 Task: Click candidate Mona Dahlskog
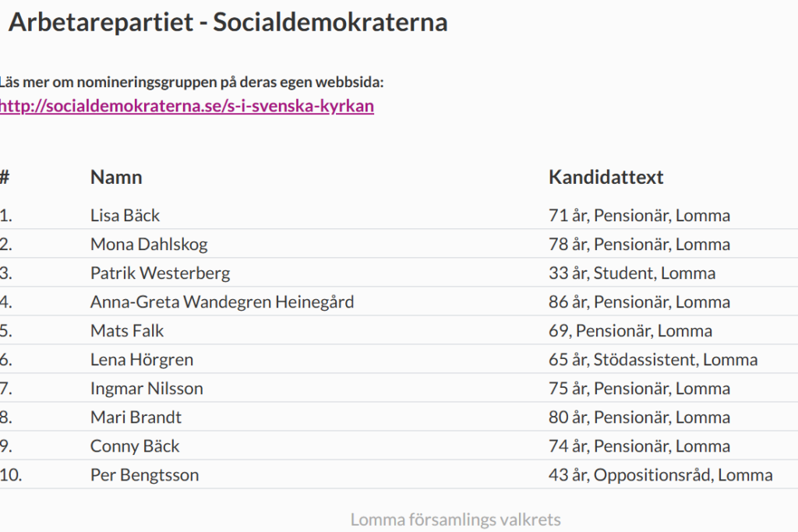pos(149,245)
